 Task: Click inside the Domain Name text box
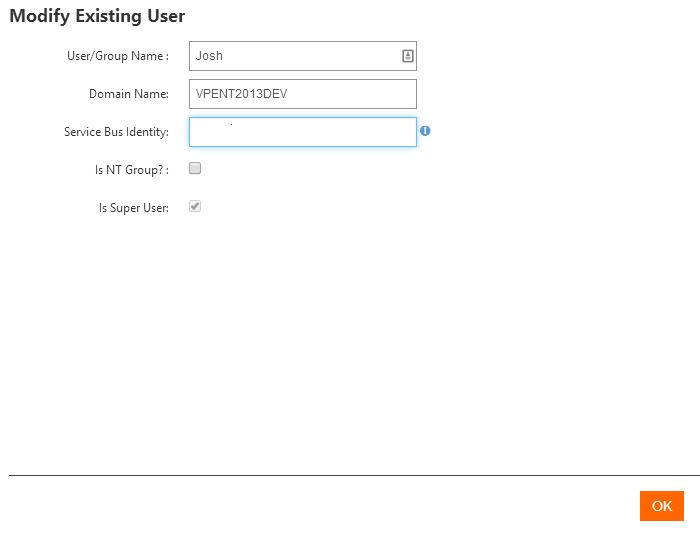tap(302, 94)
